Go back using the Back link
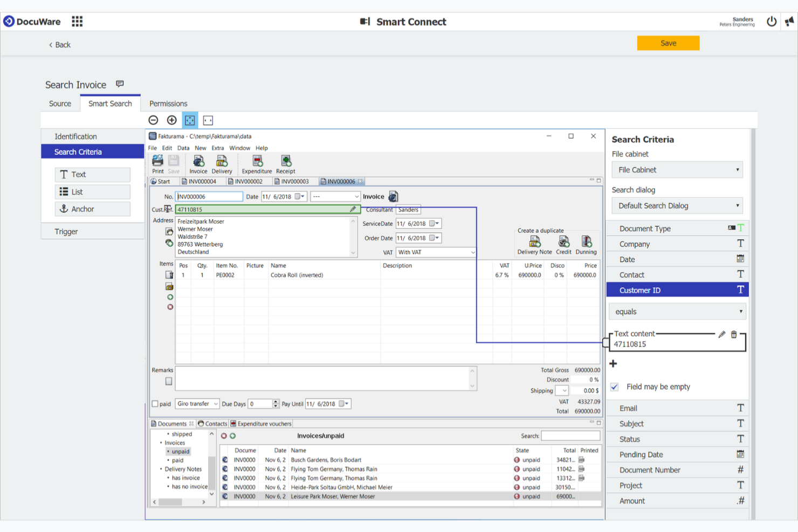 [x=59, y=45]
